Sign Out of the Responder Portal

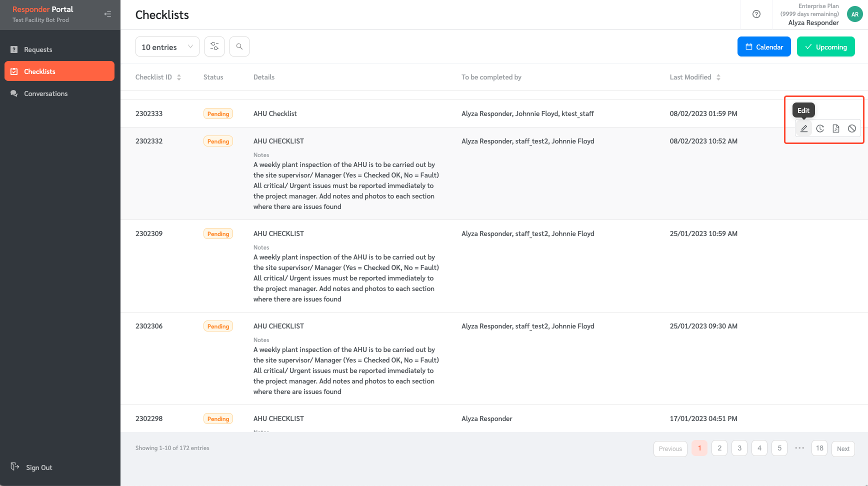coord(38,467)
